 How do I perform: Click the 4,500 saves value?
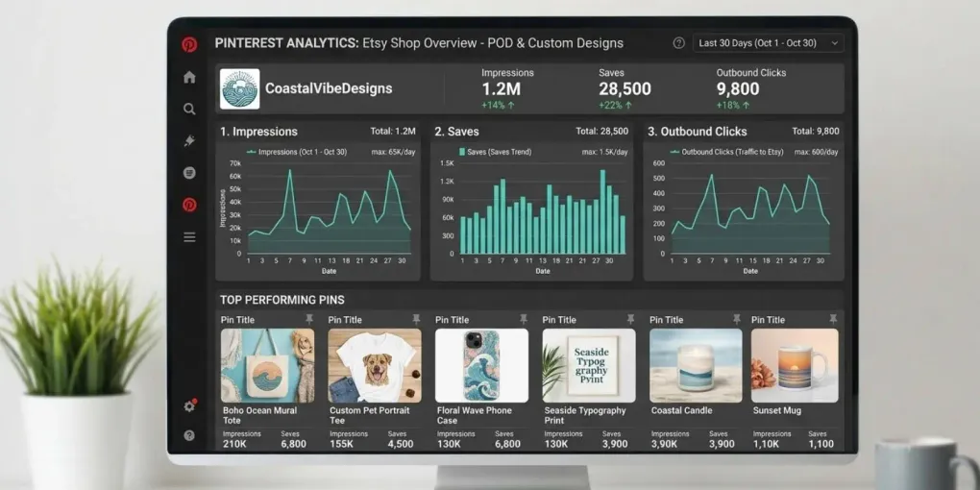[401, 445]
